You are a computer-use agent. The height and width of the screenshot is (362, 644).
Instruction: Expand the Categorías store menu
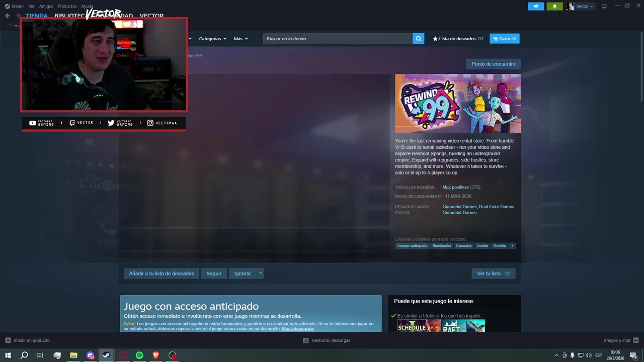tap(212, 39)
